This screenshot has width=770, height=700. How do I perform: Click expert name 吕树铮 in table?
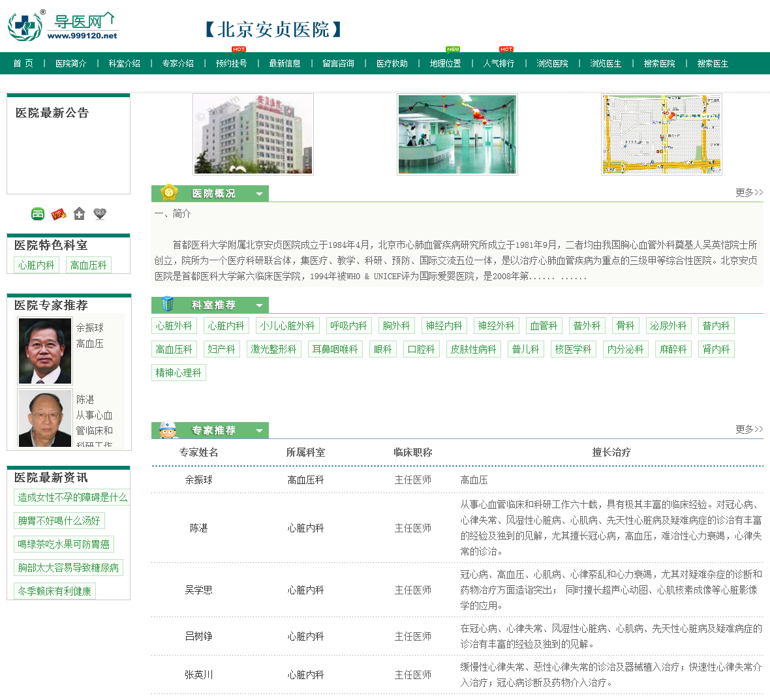[x=198, y=636]
